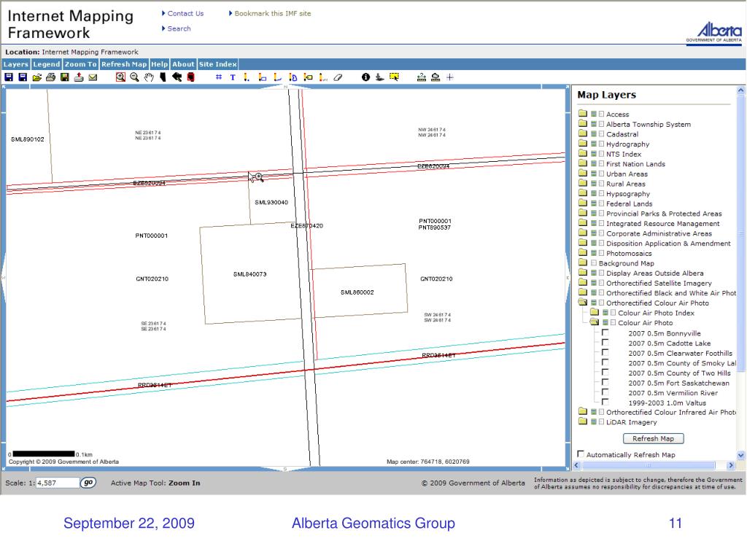Collapse the Orthorectified Colour Air Photo folder
The image size is (747, 560).
click(x=583, y=303)
